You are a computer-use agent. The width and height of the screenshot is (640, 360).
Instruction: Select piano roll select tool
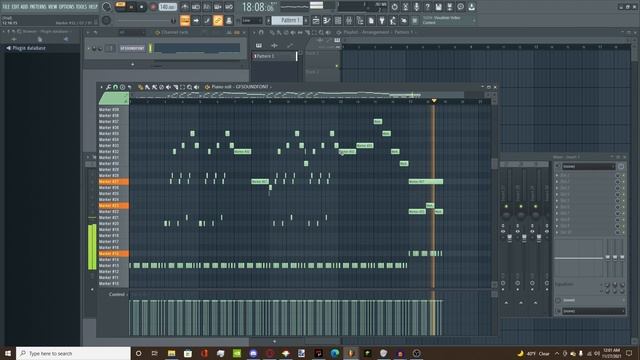[182, 87]
